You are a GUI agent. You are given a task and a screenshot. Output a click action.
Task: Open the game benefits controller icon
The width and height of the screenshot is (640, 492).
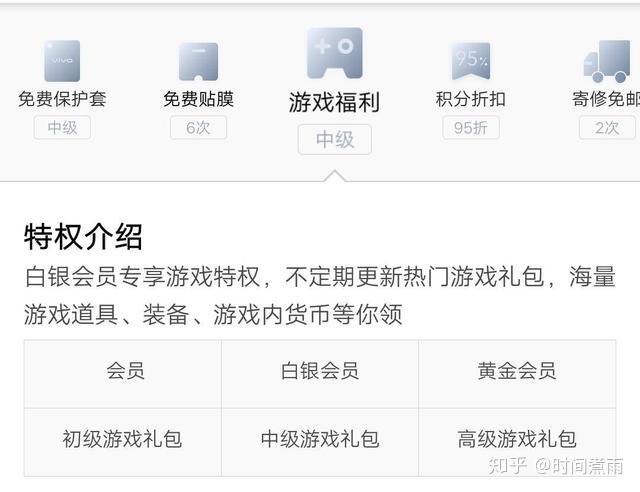click(x=334, y=54)
